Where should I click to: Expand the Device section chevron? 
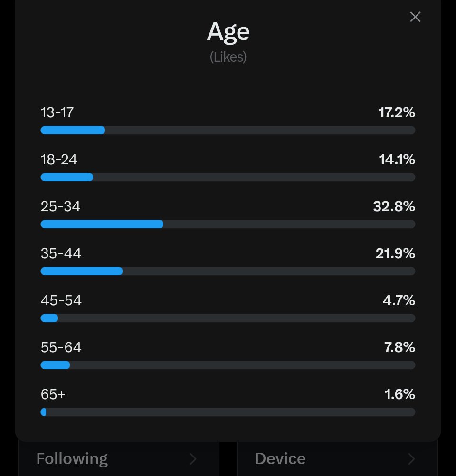412,459
